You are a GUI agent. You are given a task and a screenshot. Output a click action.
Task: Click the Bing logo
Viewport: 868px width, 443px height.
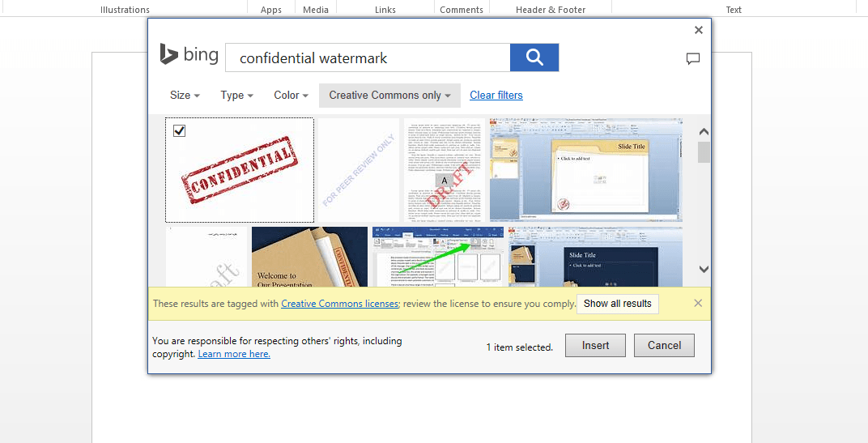[189, 54]
